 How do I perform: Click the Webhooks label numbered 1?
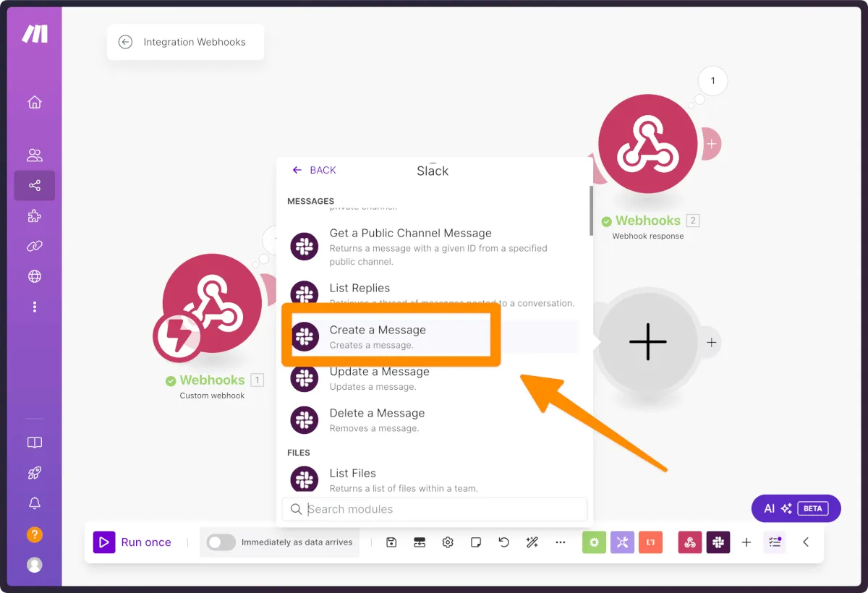coord(212,380)
